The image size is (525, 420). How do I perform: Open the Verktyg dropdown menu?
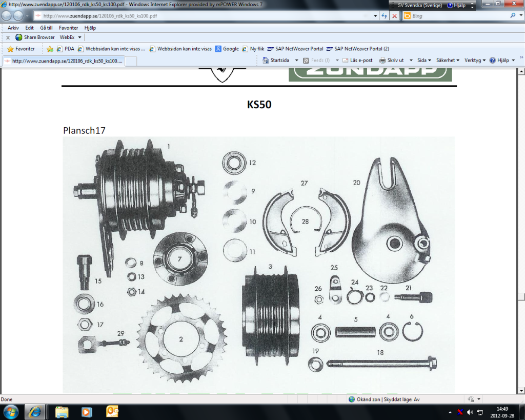point(475,61)
